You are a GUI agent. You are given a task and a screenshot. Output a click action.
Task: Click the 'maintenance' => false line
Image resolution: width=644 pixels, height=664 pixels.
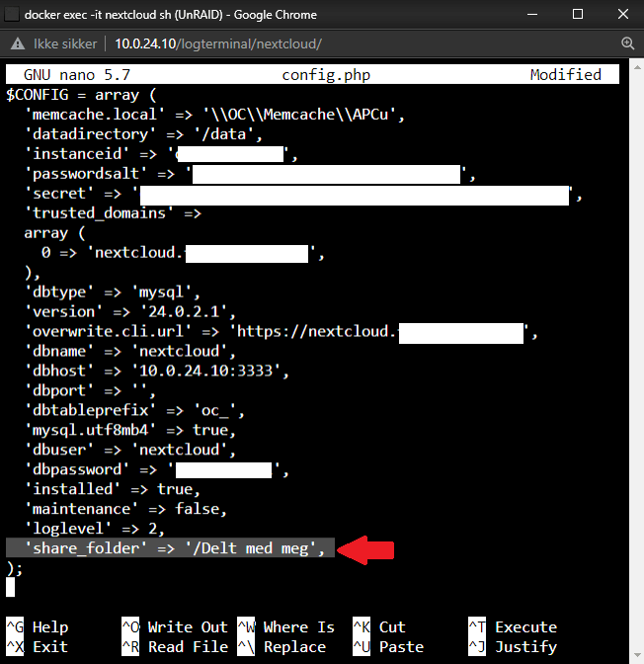[125, 509]
